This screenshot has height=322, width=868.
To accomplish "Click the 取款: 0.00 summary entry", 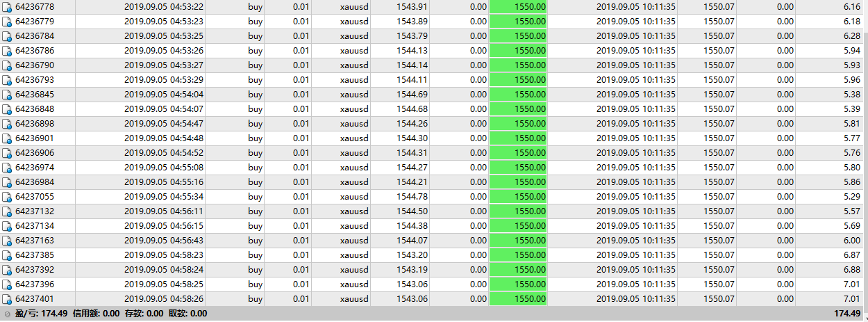I will [187, 314].
